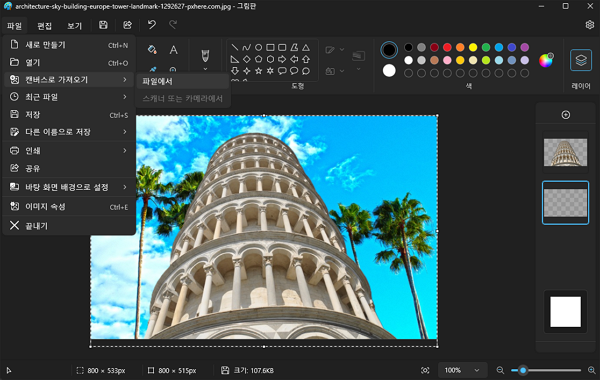Expand 최근 파일 submenu
Screen dimensions: 600x380
(x=69, y=97)
